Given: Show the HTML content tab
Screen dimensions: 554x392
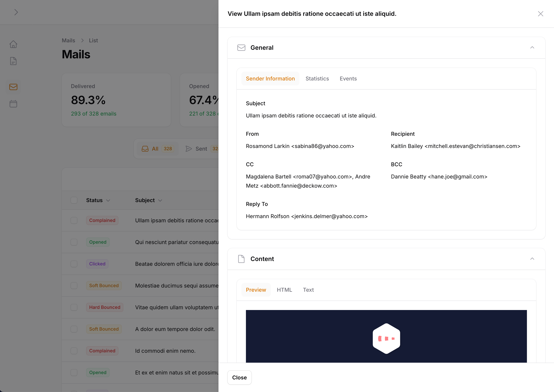Looking at the screenshot, I should (x=284, y=290).
